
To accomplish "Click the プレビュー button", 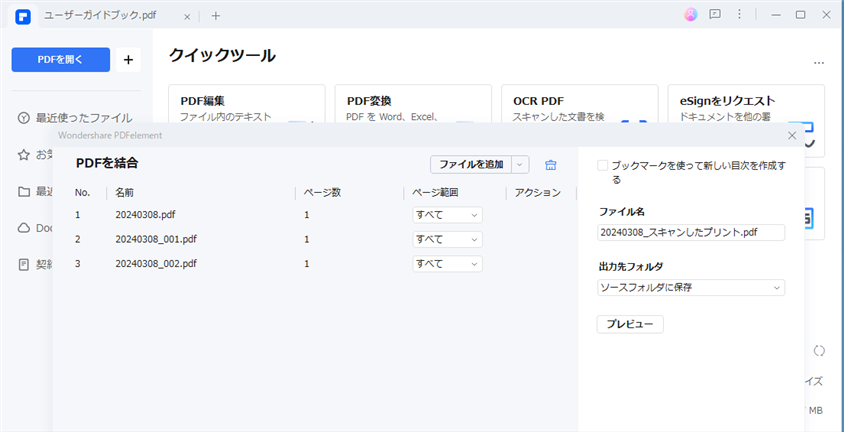I will [630, 324].
